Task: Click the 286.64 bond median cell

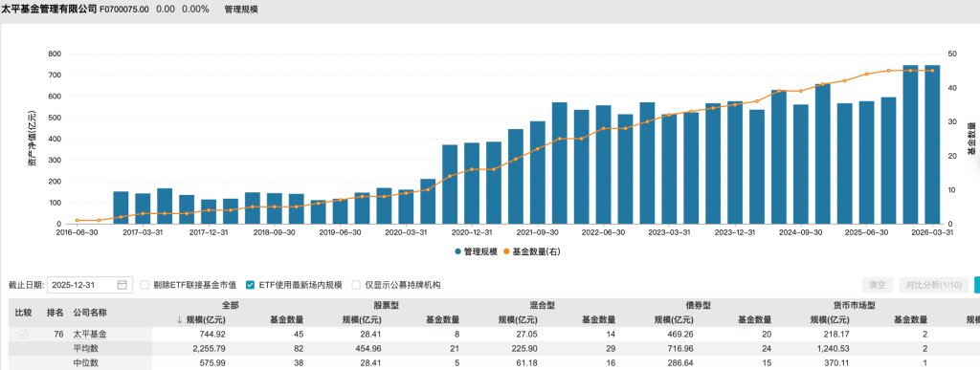Action: pos(680,362)
